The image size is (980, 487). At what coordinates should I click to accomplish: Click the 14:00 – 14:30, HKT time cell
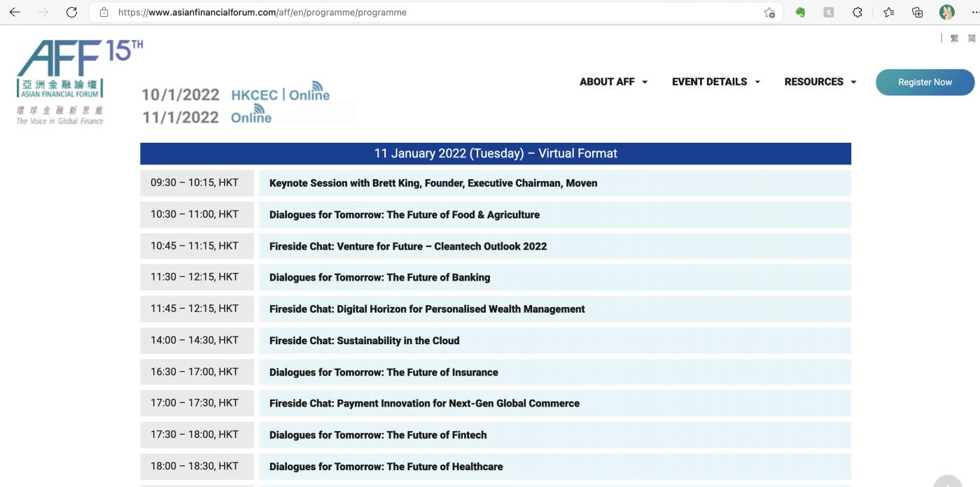click(197, 341)
